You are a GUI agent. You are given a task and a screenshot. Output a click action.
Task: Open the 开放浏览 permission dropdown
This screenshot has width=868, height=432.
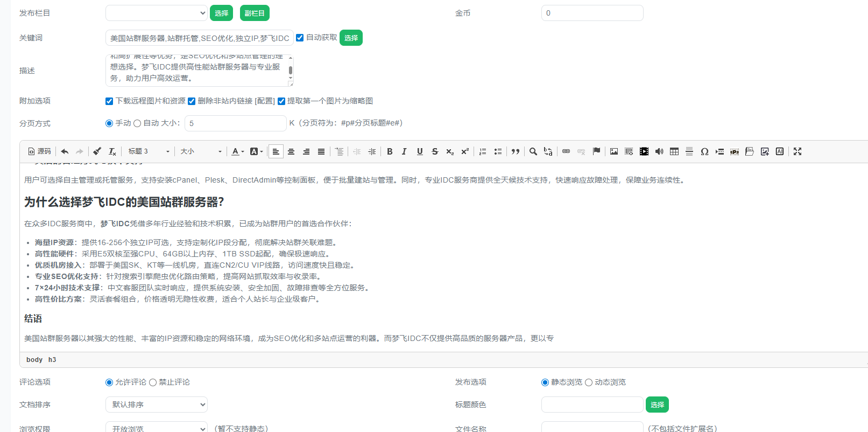point(157,428)
